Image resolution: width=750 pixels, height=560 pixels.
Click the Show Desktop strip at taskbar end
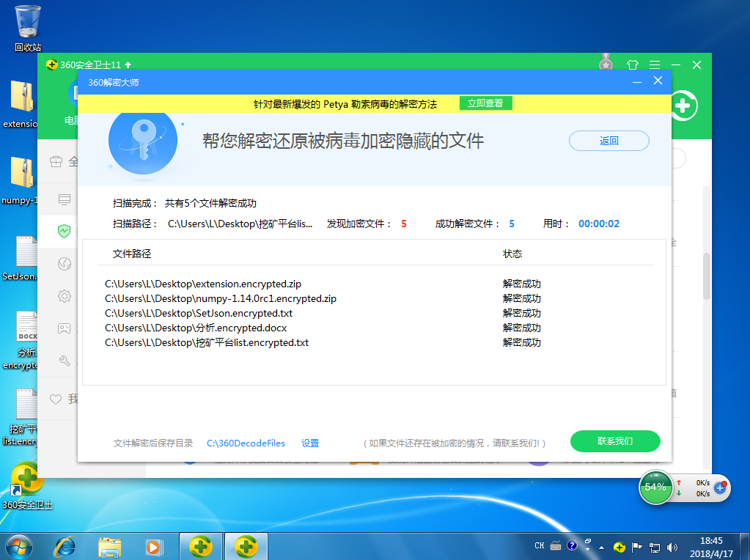tap(746, 547)
